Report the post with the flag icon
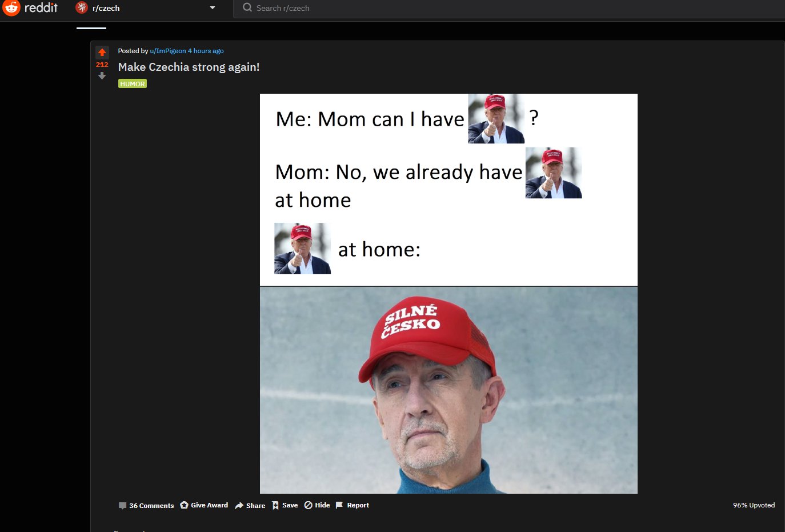 [339, 505]
